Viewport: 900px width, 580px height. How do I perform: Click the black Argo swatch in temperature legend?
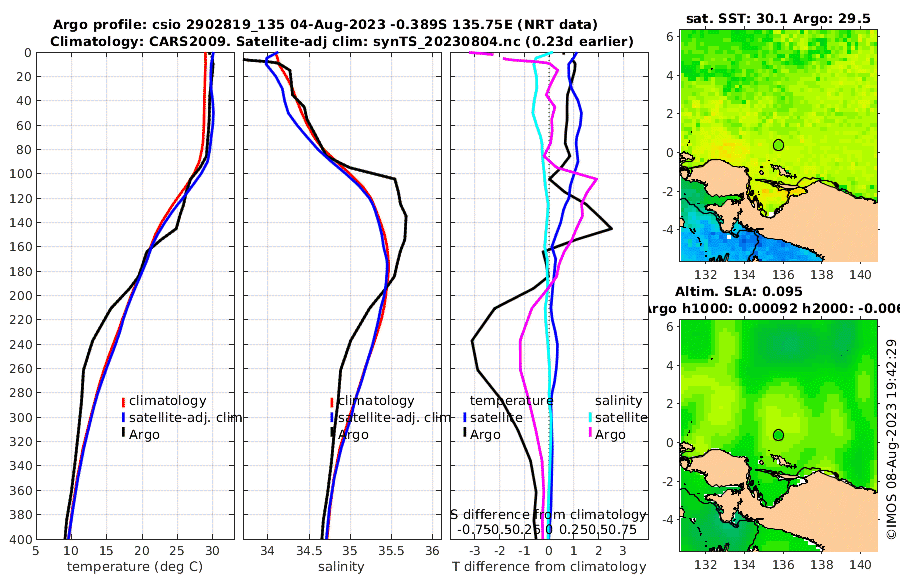point(123,434)
